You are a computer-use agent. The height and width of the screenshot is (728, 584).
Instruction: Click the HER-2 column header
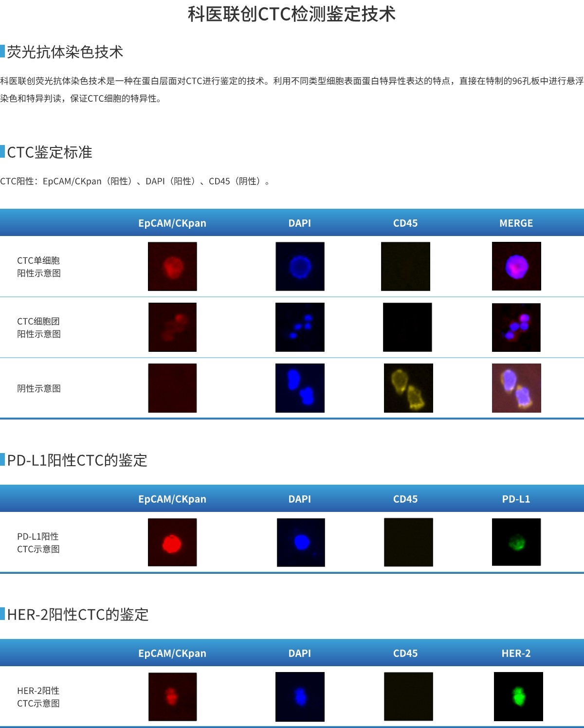pyautogui.click(x=516, y=654)
